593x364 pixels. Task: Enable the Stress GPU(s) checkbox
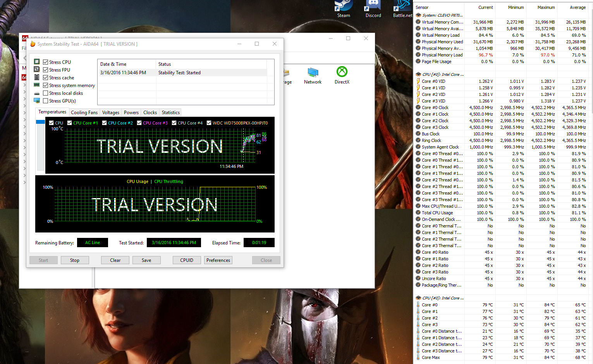tap(46, 101)
